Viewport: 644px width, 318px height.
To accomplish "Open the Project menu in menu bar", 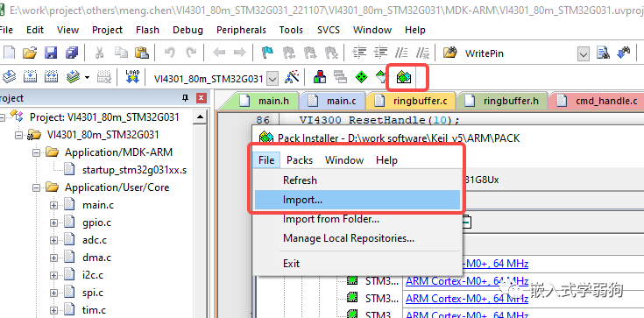I will [107, 30].
